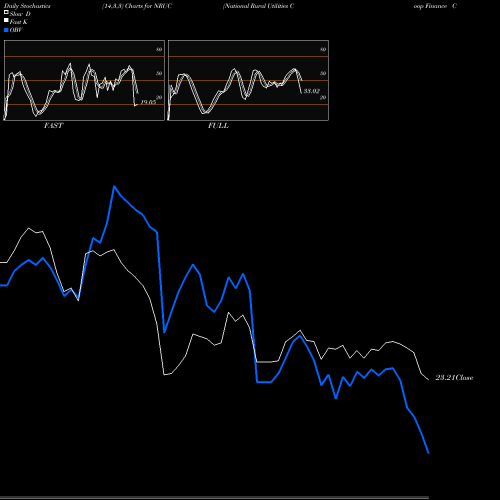
Task: Click the 'oop Finance C' title text
Action: click(x=435, y=6)
